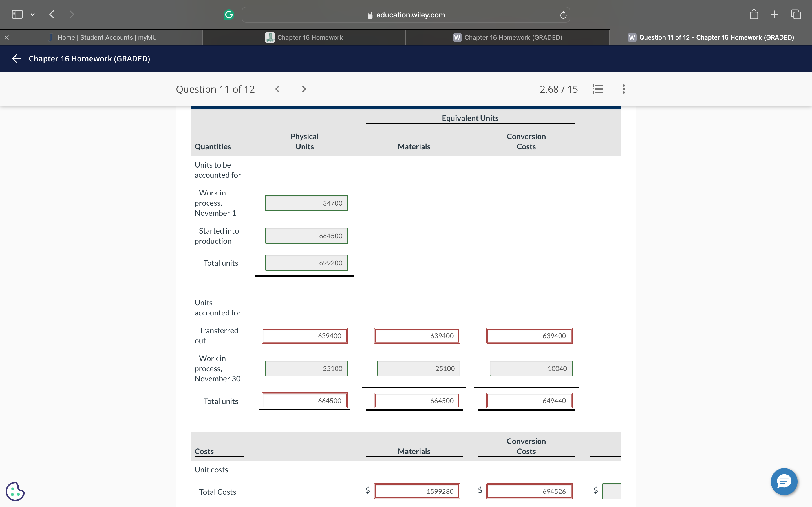This screenshot has width=812, height=507.
Task: Open the three-dot more options menu
Action: [623, 89]
